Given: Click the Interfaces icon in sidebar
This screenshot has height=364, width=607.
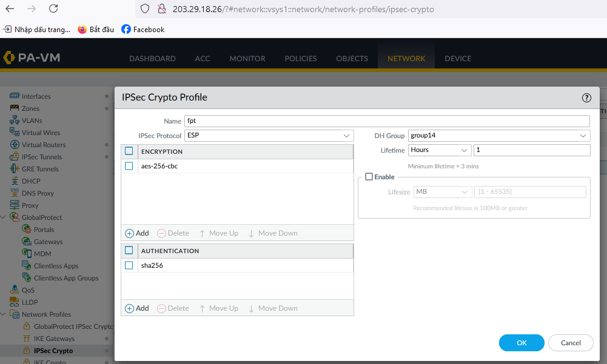Looking at the screenshot, I should [15, 96].
